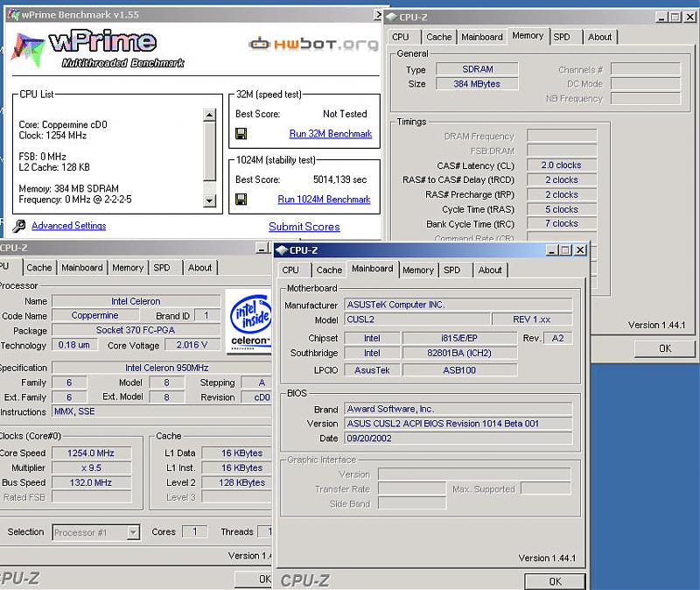Open the Cache tab in the CPU-Z processor window
This screenshot has height=590, width=700.
click(39, 268)
